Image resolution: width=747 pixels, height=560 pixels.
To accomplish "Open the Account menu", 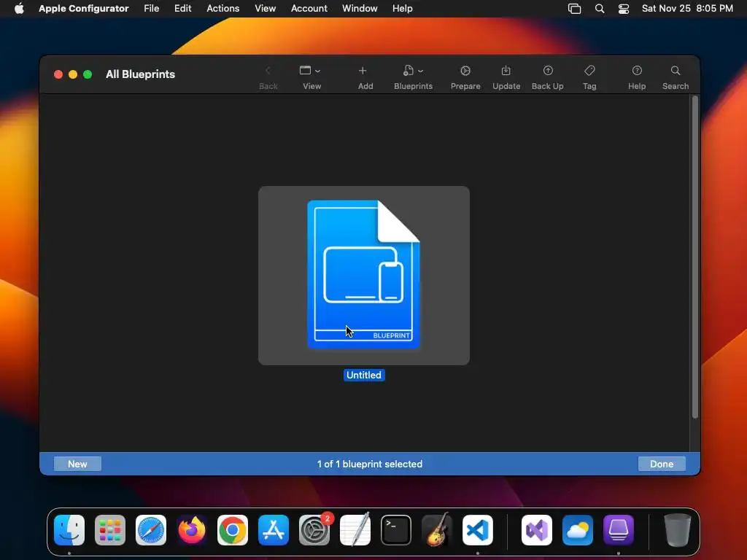I will 309,9.
